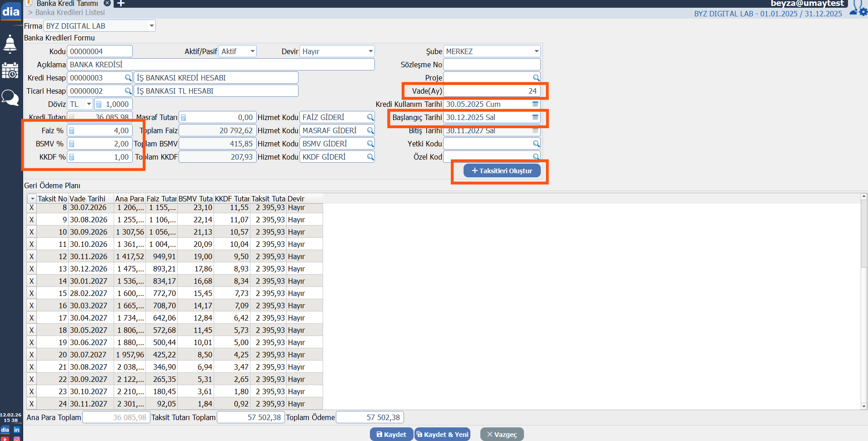Open the Aktif/Pasif dropdown
The image size is (868, 441).
[252, 51]
